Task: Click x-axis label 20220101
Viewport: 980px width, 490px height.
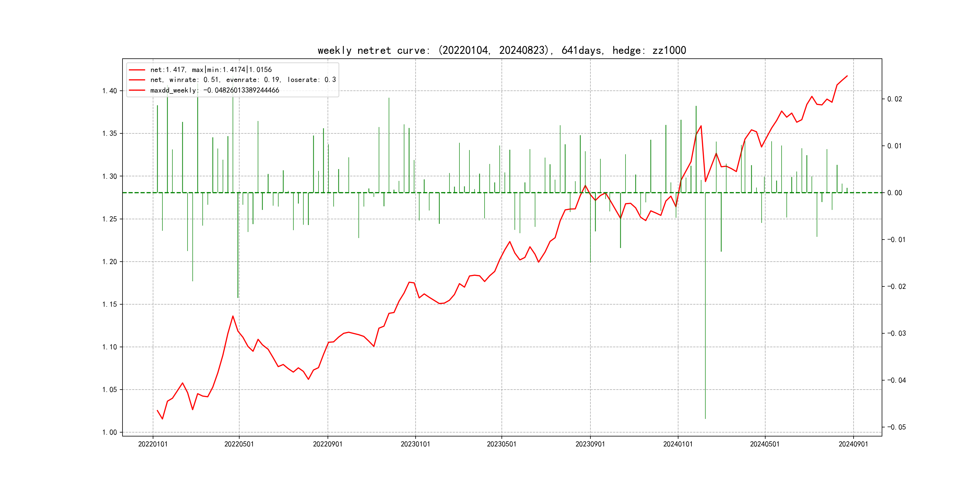Action: pos(152,444)
